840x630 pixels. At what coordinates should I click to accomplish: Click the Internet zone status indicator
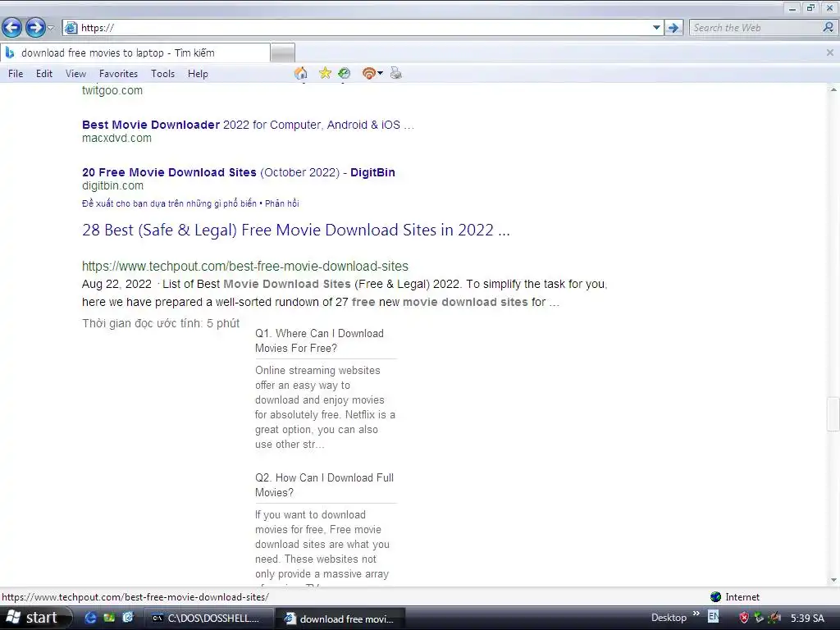pos(734,597)
